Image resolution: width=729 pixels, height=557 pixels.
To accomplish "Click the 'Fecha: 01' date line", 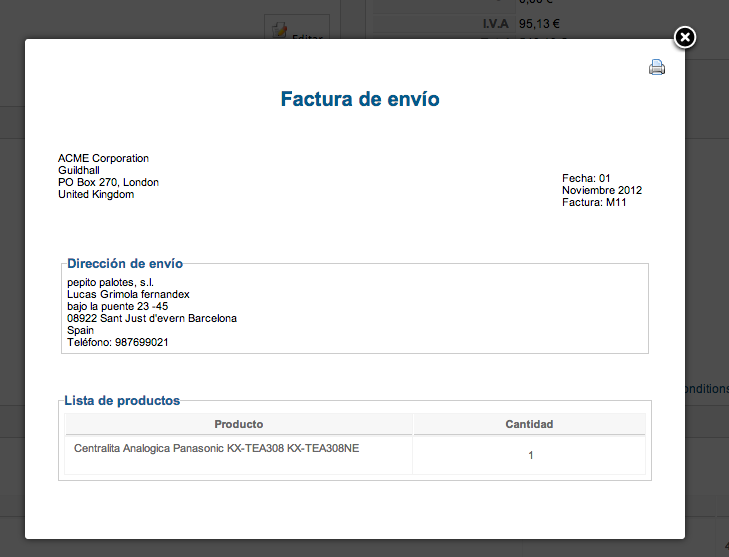I will click(586, 178).
